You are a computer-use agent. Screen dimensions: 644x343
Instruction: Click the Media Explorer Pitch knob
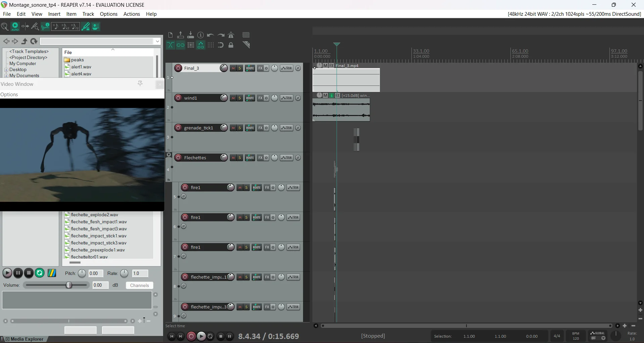(82, 273)
